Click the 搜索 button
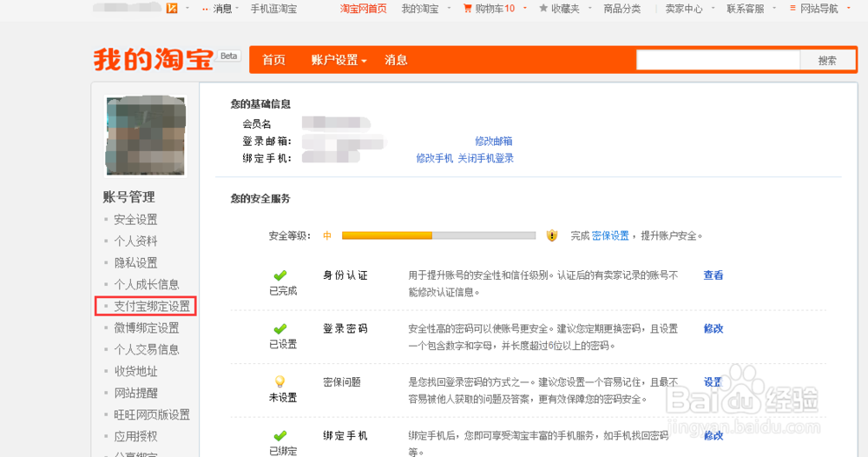The height and width of the screenshot is (457, 868). (827, 60)
